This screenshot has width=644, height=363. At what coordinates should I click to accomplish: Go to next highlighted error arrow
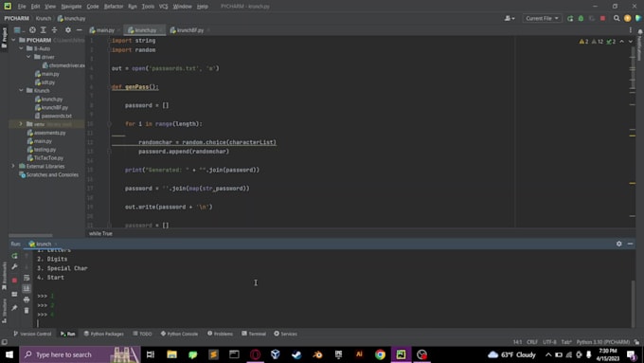[x=631, y=42]
